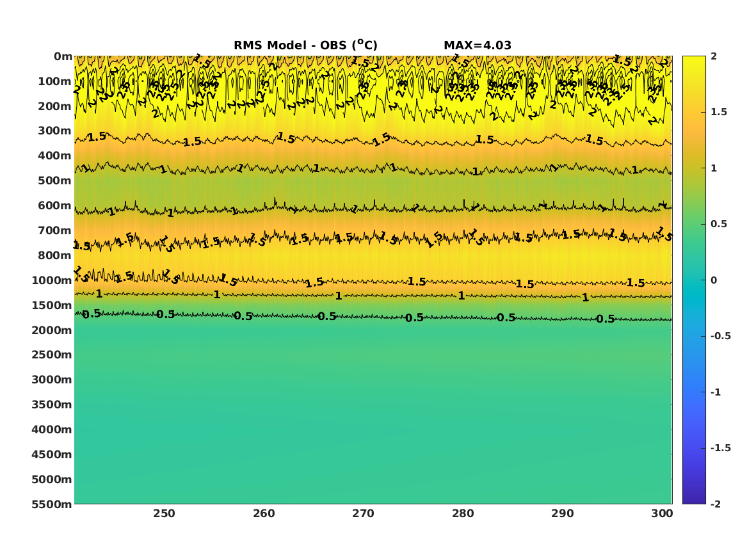Click the y-axis label '4500m'
Screen dimensions: 747x560
(x=52, y=454)
